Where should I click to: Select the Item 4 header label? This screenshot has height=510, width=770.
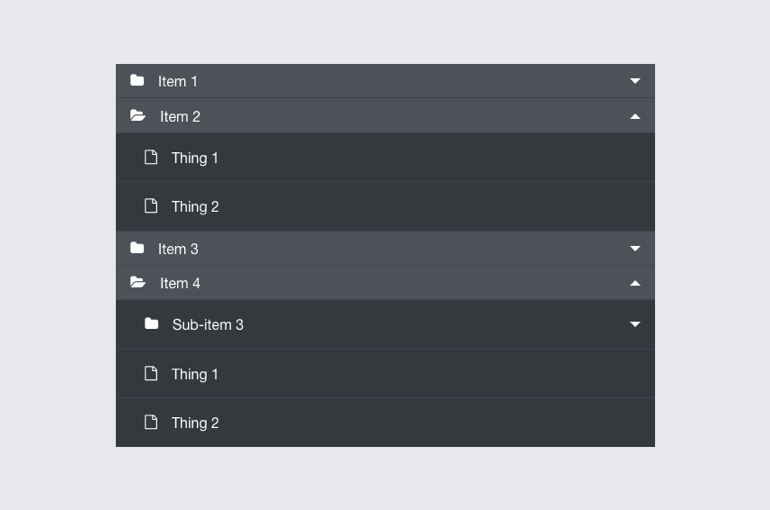[180, 284]
